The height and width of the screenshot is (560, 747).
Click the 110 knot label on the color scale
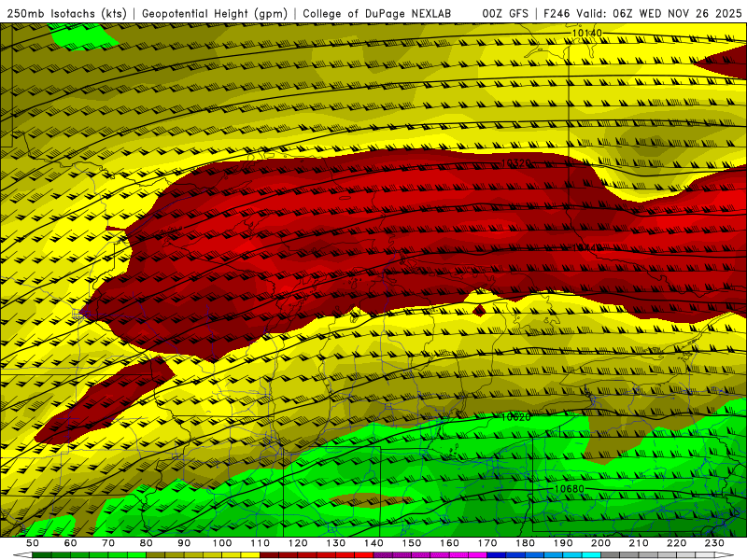pyautogui.click(x=260, y=543)
